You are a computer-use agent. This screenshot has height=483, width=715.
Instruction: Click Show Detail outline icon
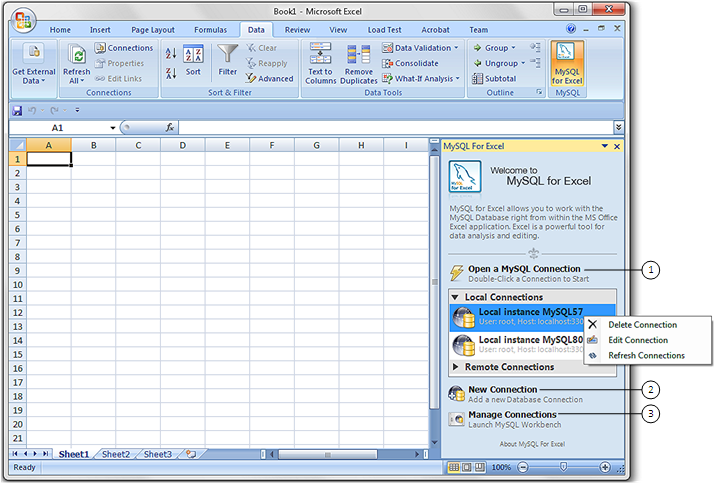pos(535,47)
